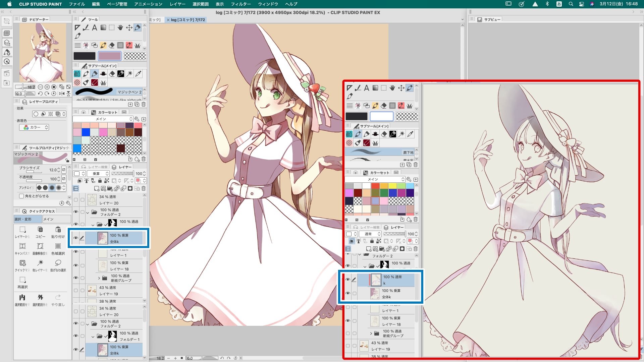Viewport: 644px width, 362px height.
Task: Click the Navigator artwork thumbnail
Action: (43, 53)
